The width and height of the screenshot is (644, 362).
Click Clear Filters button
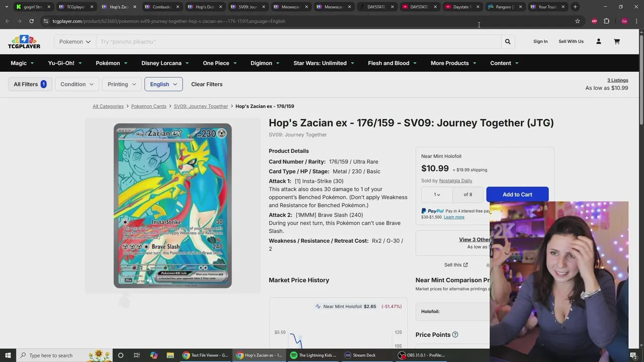click(x=207, y=84)
